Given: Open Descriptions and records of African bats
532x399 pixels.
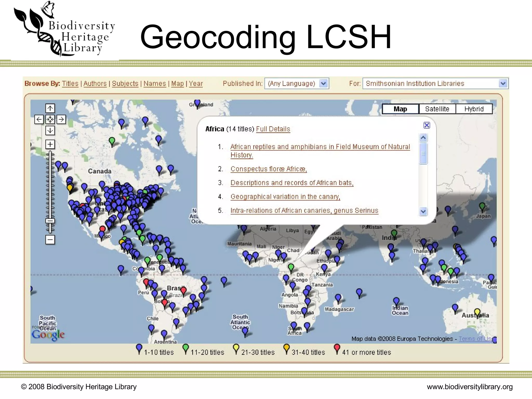Looking at the screenshot, I should click(292, 183).
